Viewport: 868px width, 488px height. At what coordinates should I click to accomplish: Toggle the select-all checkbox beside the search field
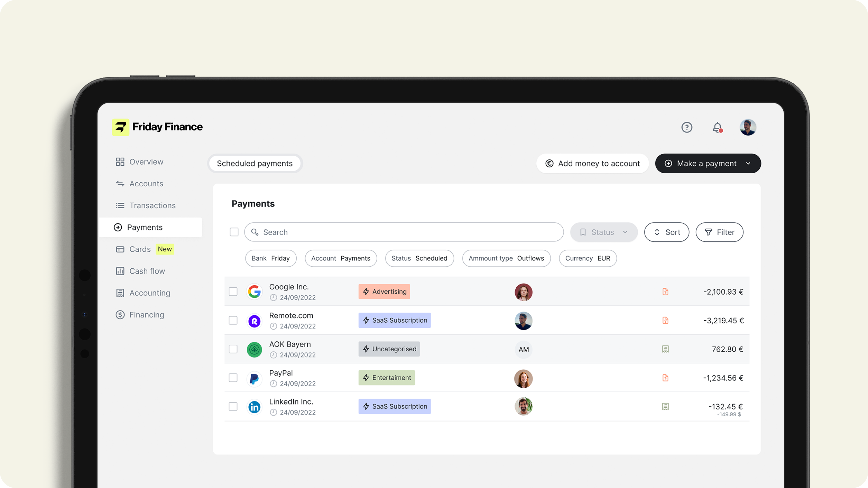234,232
